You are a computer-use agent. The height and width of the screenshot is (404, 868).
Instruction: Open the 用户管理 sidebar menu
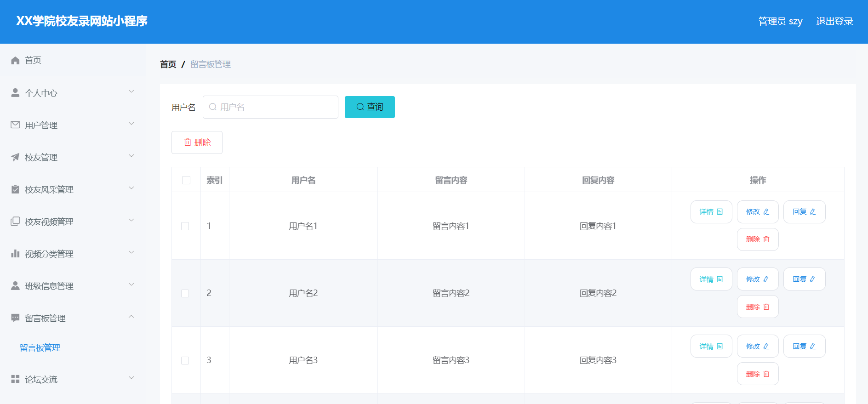click(73, 125)
